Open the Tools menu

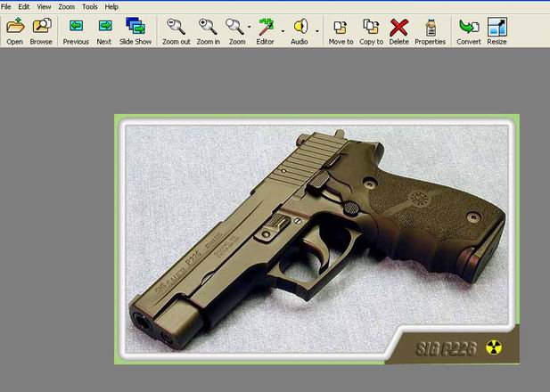click(89, 6)
